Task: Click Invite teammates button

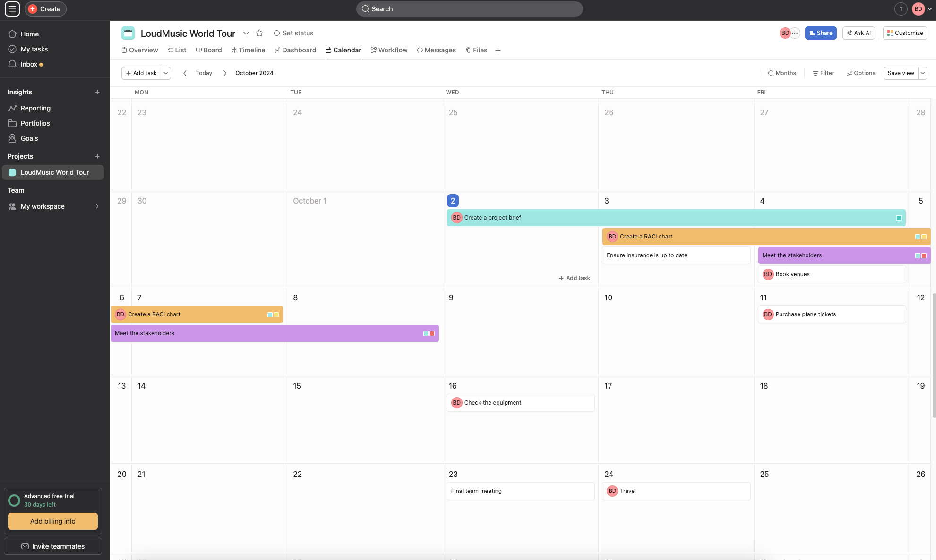Action: [53, 546]
